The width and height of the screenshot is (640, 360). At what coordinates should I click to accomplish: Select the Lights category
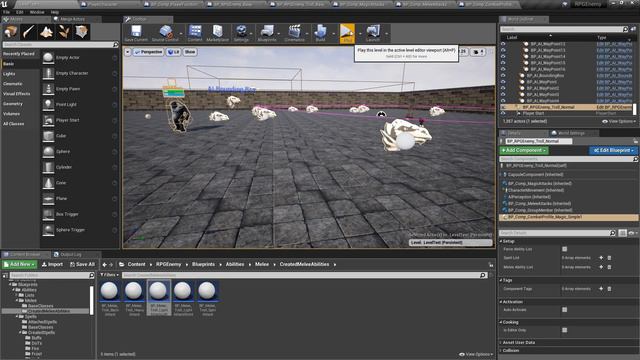click(x=9, y=74)
